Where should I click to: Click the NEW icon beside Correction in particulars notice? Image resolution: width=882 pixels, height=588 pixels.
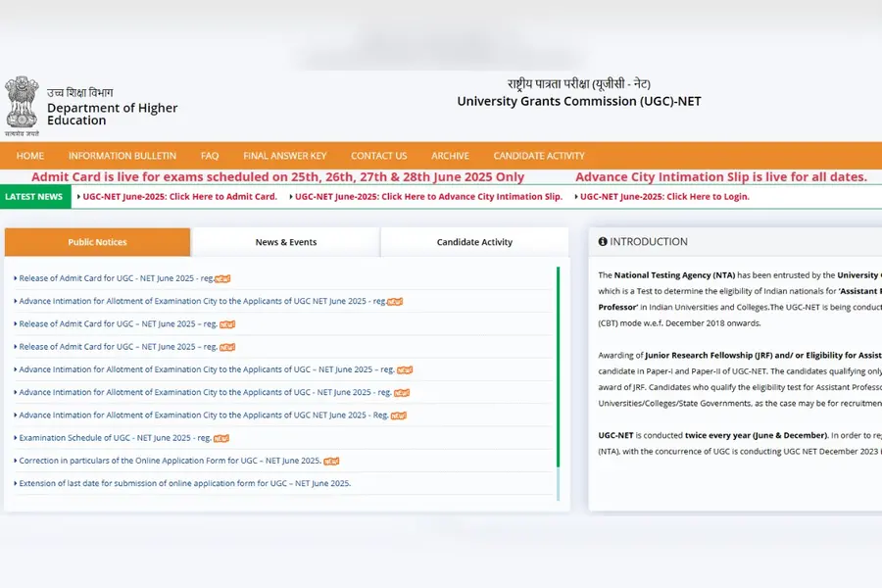pyautogui.click(x=331, y=461)
